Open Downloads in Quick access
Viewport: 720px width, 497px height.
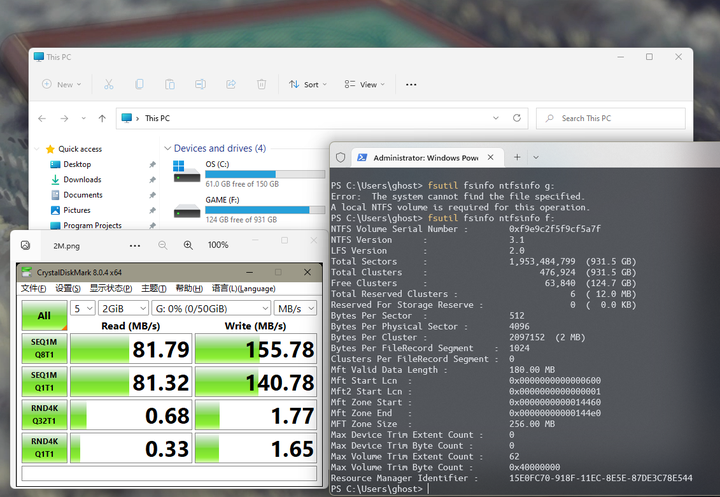82,180
